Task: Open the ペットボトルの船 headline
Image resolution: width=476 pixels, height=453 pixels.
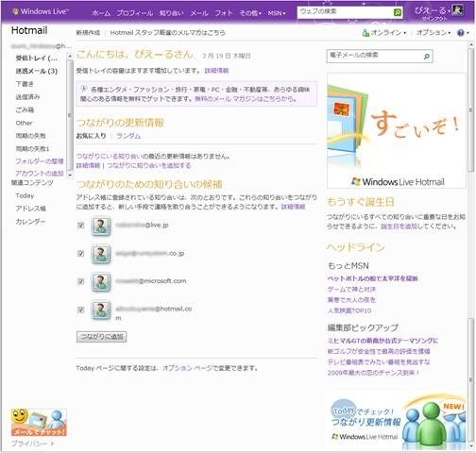Action: tap(373, 278)
